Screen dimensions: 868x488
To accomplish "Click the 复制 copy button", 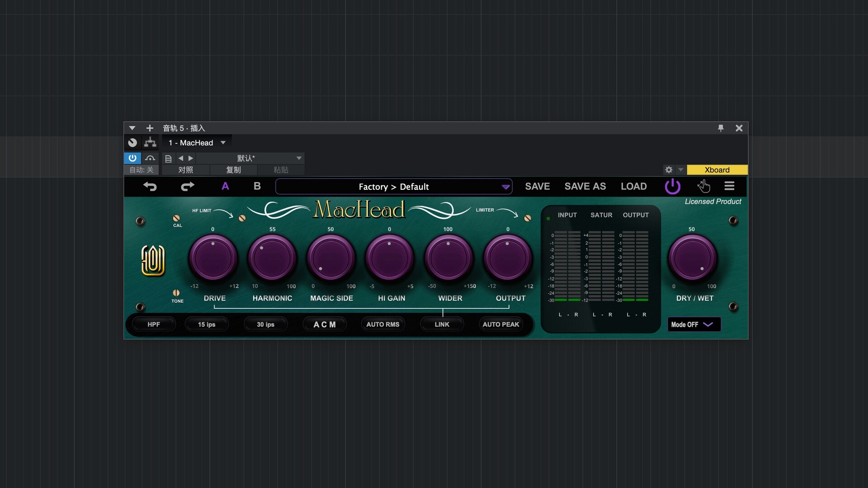I will click(x=234, y=170).
